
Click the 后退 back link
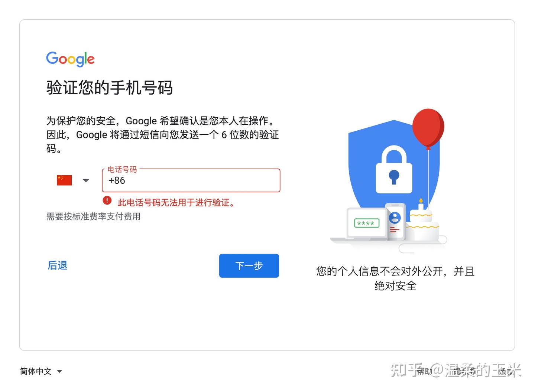tap(58, 265)
